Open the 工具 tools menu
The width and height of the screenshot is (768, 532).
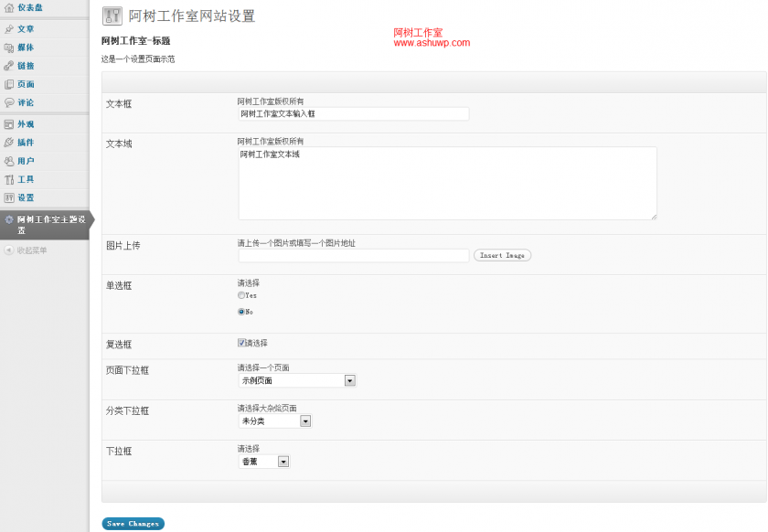26,179
